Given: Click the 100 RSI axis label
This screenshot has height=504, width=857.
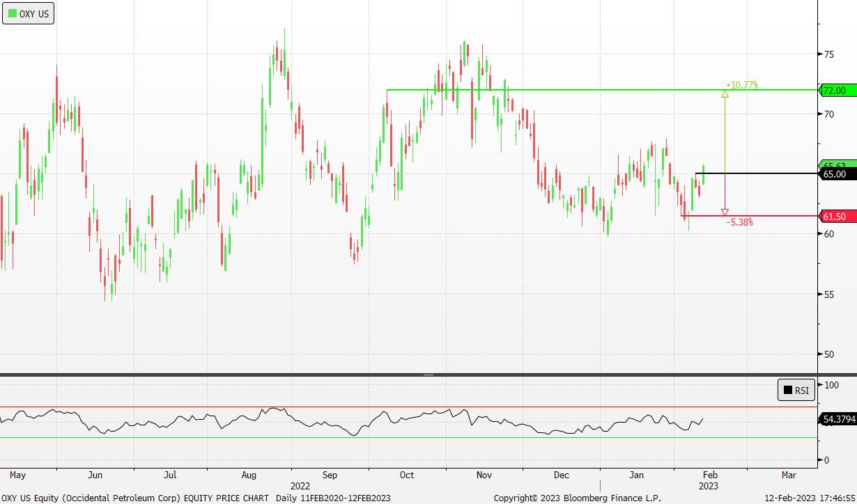Looking at the screenshot, I should 831,385.
